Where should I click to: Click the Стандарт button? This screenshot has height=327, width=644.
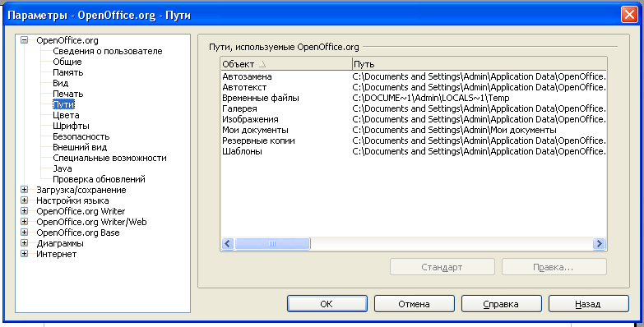coord(442,267)
